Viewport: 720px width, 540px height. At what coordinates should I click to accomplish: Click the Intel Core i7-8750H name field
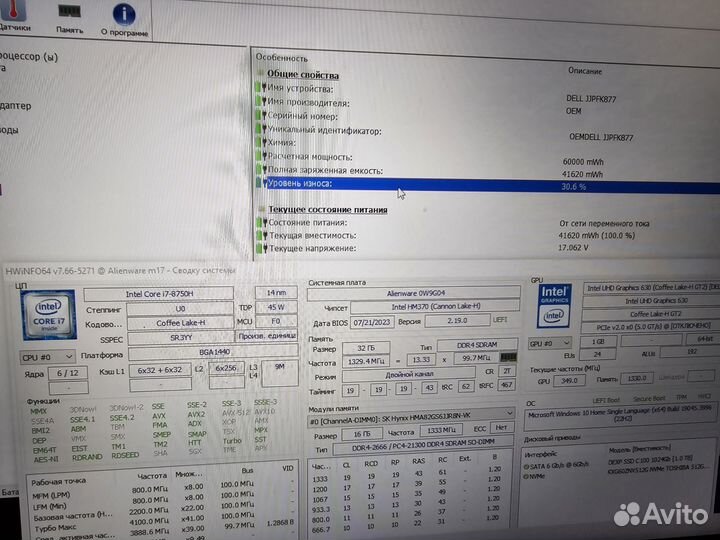pos(159,293)
